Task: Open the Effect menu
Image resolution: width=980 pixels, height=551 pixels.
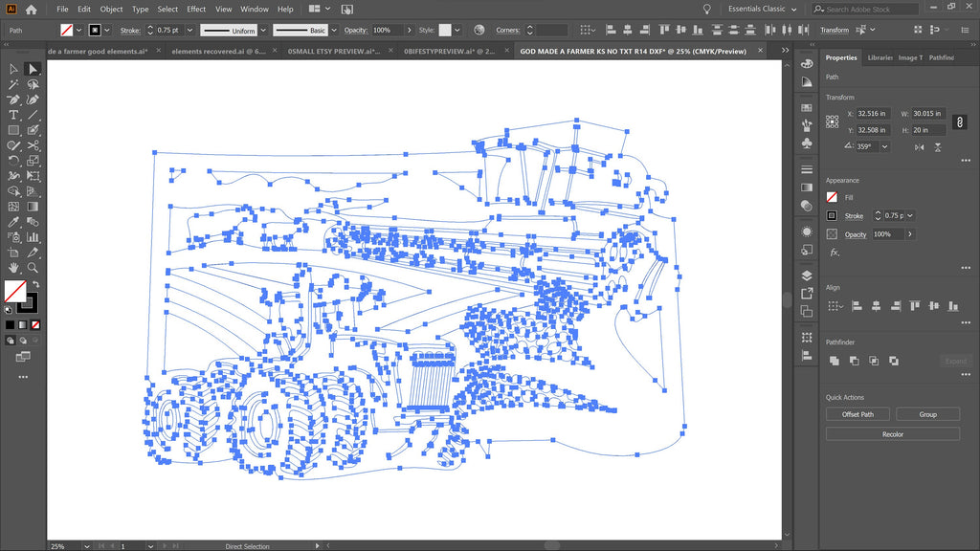Action: coord(196,10)
